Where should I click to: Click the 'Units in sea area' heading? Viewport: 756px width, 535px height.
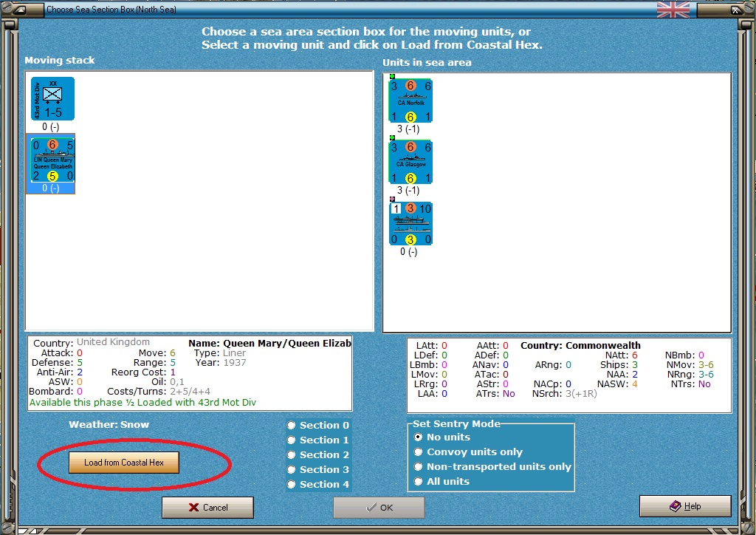(427, 63)
